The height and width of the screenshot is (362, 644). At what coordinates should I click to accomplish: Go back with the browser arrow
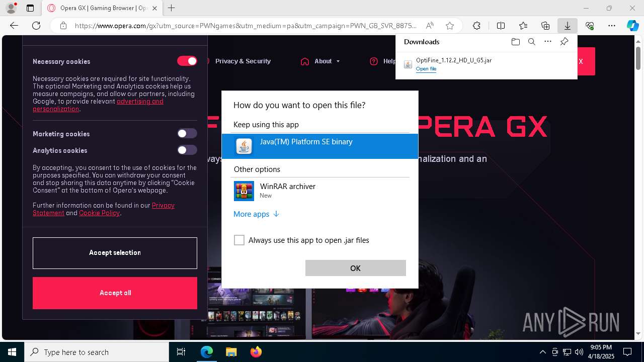click(14, 26)
